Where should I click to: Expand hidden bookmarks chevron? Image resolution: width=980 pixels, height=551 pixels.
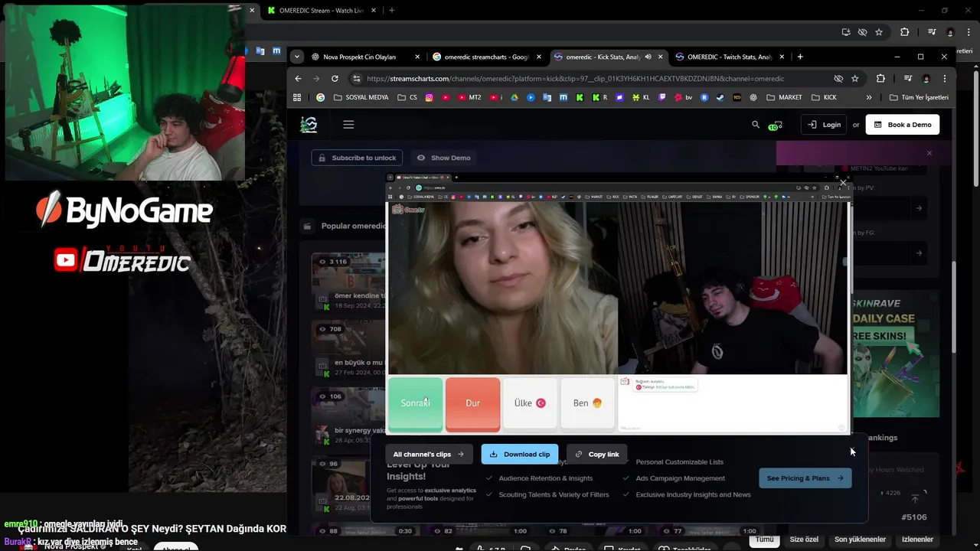[x=869, y=97]
